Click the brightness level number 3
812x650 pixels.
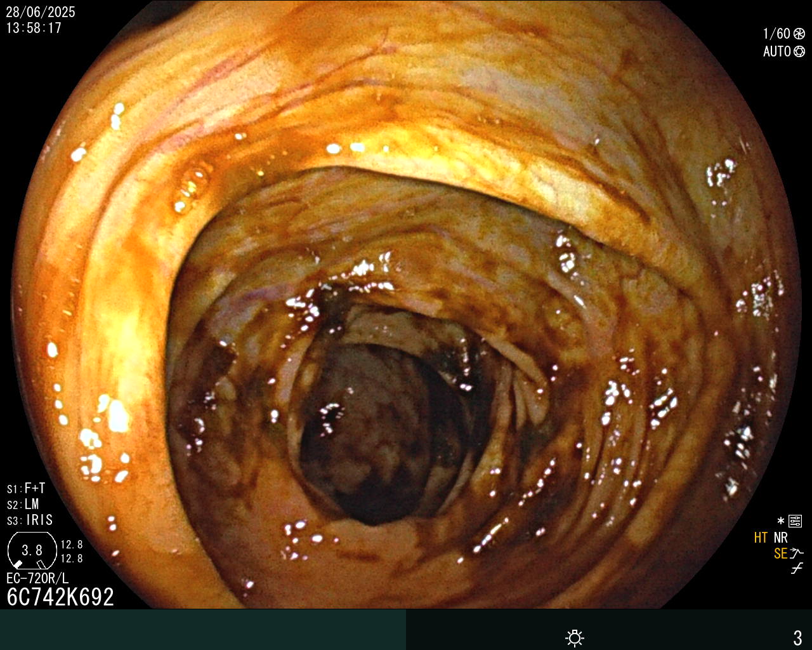[797, 637]
